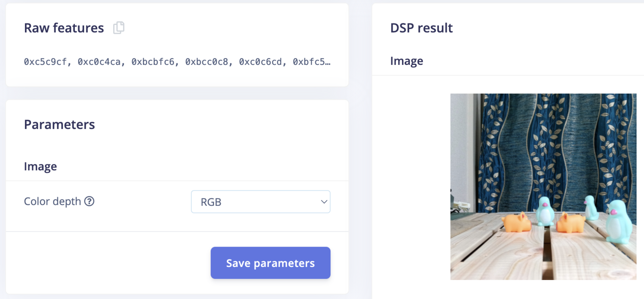Select the raw feature value 0xc0c4ca

pos(99,62)
